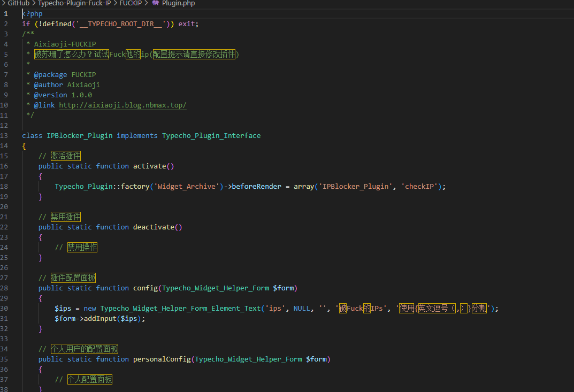The height and width of the screenshot is (392, 574).
Task: Select the Plugin.php breadcrumb item
Action: pos(178,3)
